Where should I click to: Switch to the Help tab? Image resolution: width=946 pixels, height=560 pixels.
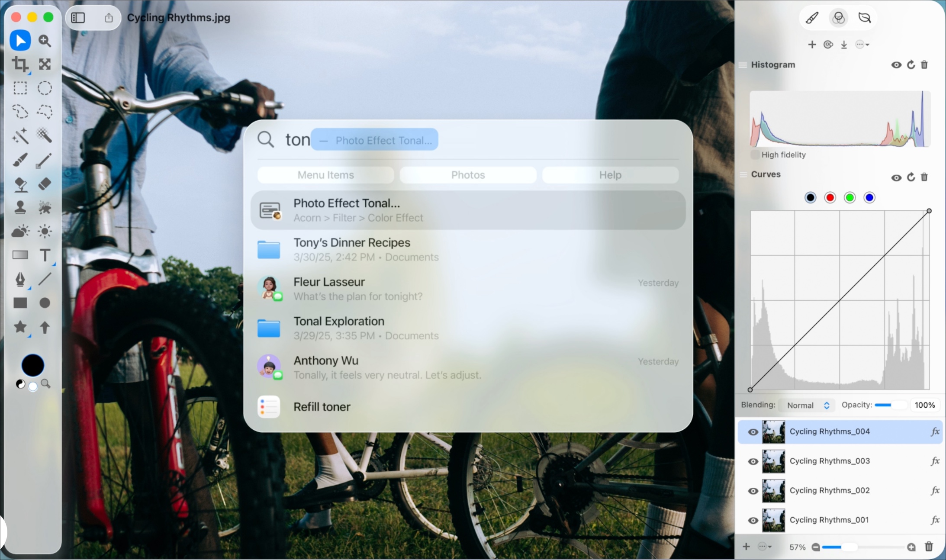coord(610,175)
